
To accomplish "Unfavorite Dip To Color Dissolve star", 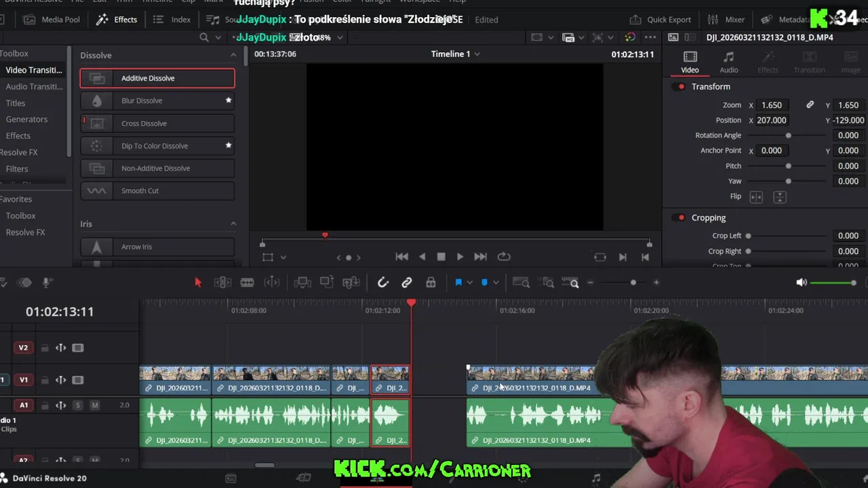I will tap(229, 146).
